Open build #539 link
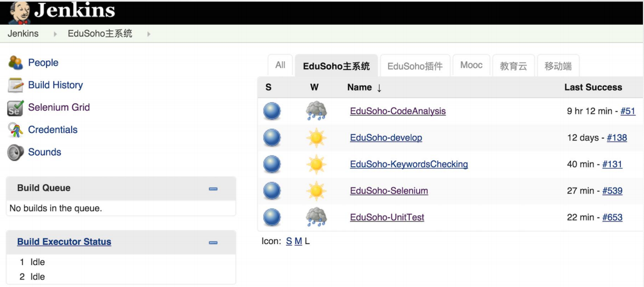This screenshot has height=287, width=644. coord(612,191)
